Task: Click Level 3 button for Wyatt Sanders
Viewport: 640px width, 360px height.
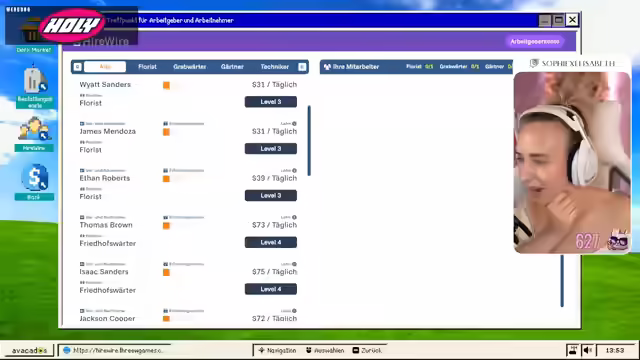Action: 271,102
